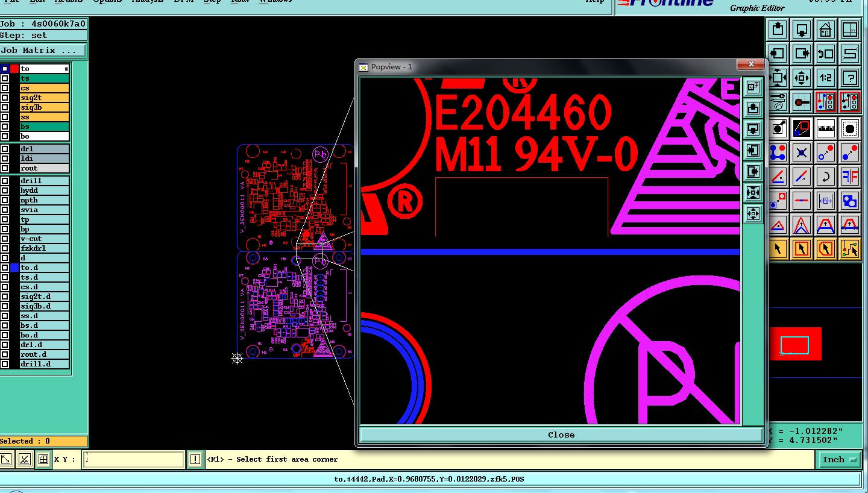Click the overlapping blue shapes icon
Image resolution: width=868 pixels, height=493 pixels.
[850, 201]
